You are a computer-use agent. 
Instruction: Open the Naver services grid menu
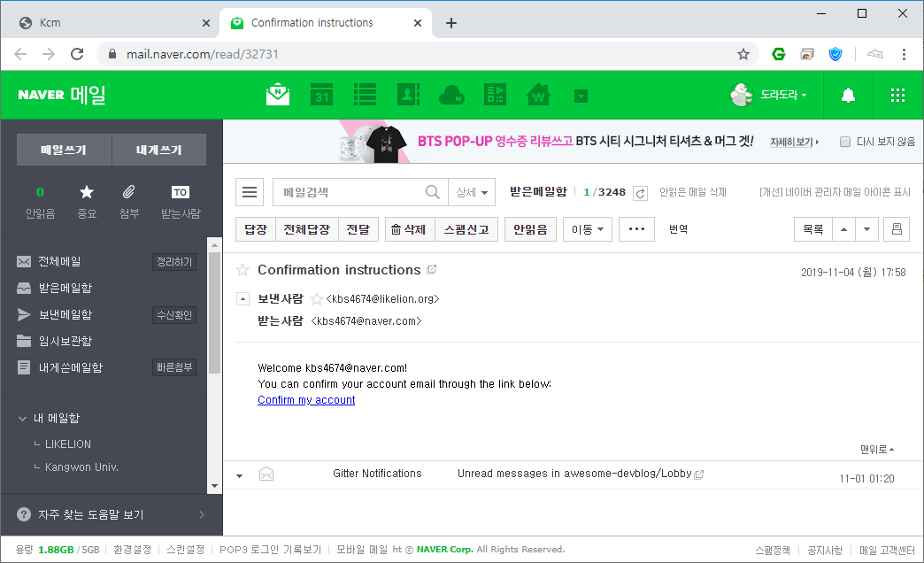coord(897,95)
